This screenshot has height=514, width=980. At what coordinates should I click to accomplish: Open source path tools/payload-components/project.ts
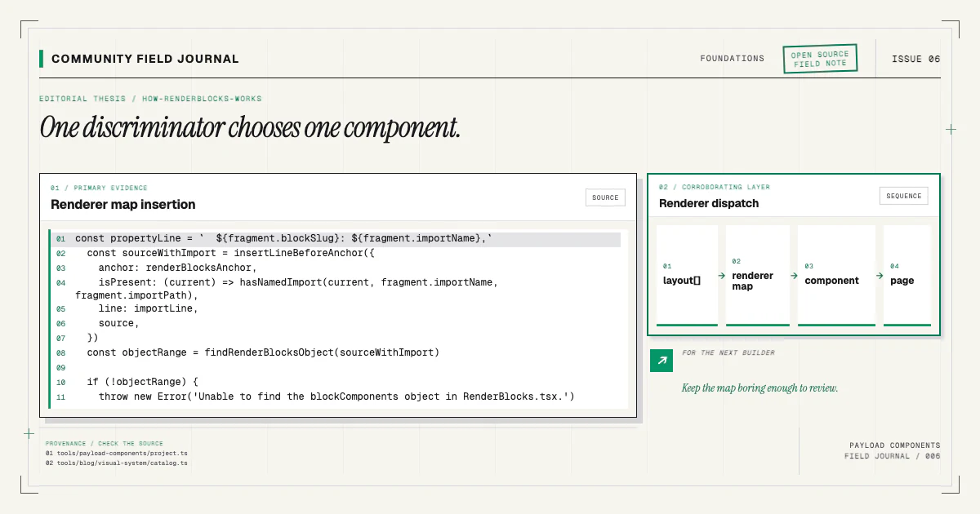click(117, 453)
